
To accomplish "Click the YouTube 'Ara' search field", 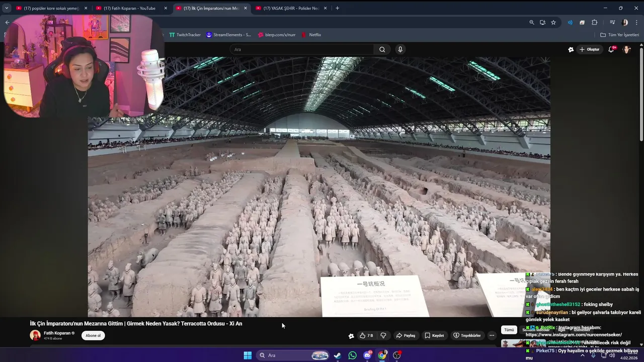I will coord(302,49).
